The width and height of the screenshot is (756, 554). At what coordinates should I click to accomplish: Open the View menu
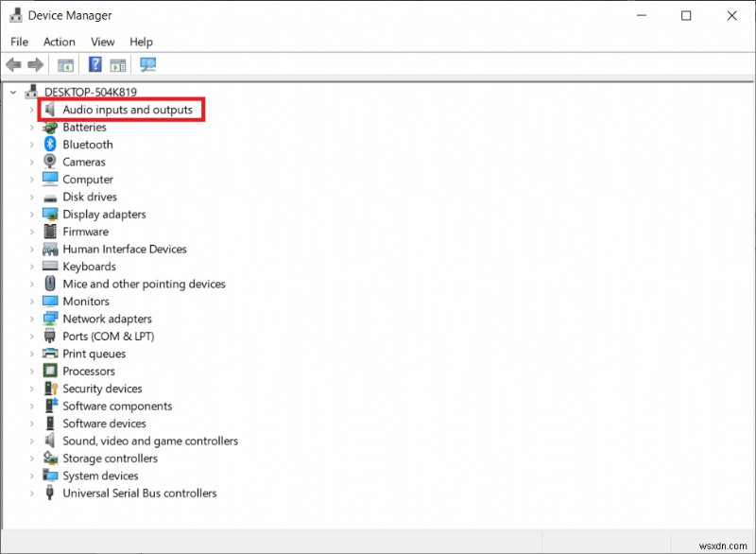(x=102, y=42)
